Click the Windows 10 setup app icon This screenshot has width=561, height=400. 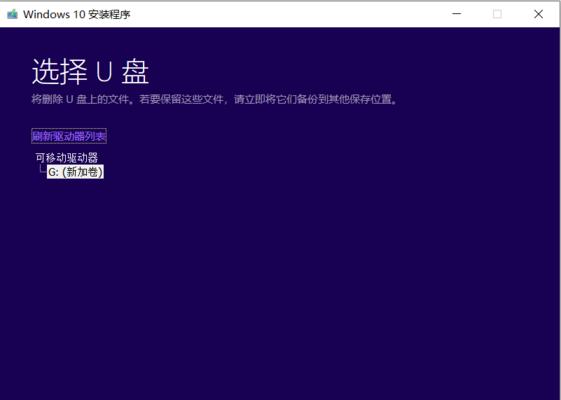point(12,14)
